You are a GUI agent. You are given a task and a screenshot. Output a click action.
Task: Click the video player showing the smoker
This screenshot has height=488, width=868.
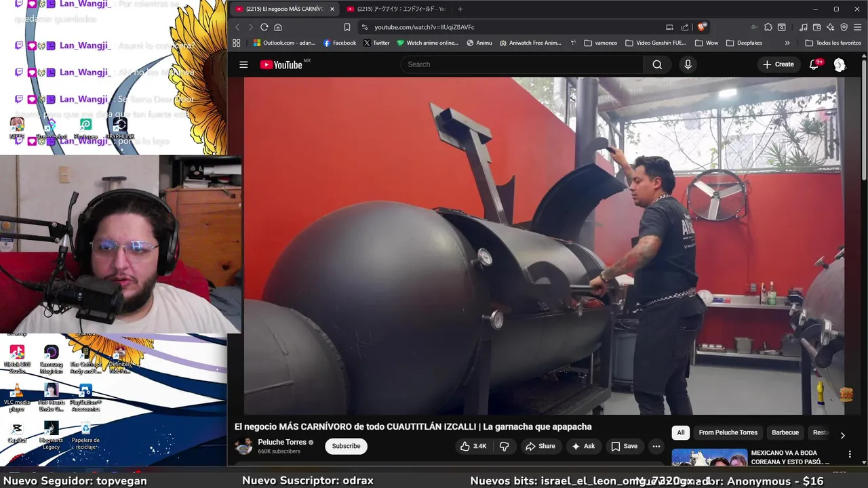tap(544, 245)
